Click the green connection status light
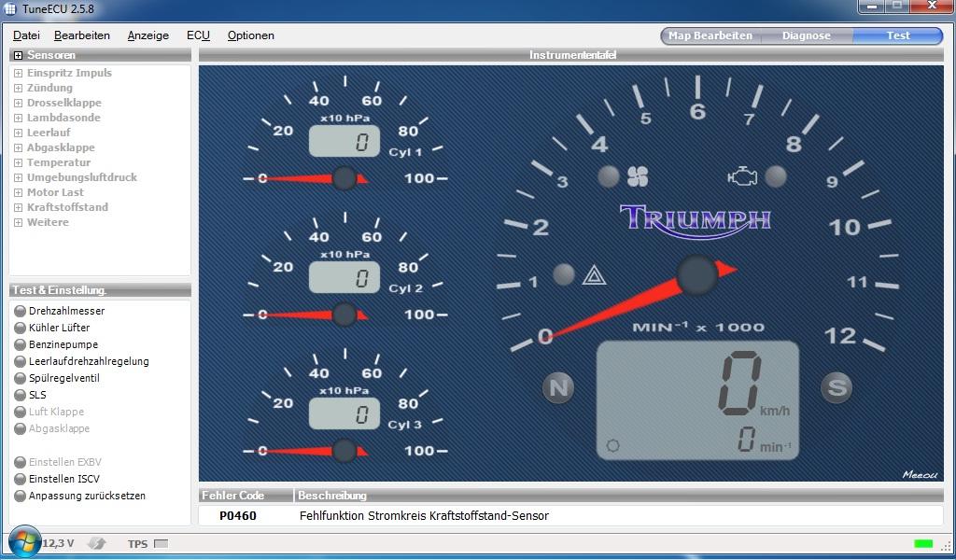Viewport: 956px width, 560px height. point(923,543)
